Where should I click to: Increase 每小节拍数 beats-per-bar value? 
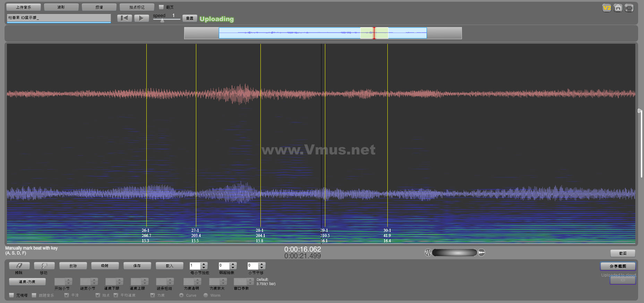[204, 264]
